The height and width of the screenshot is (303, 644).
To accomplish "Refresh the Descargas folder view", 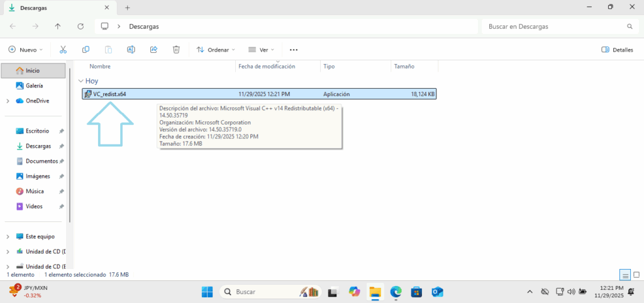I will (80, 26).
